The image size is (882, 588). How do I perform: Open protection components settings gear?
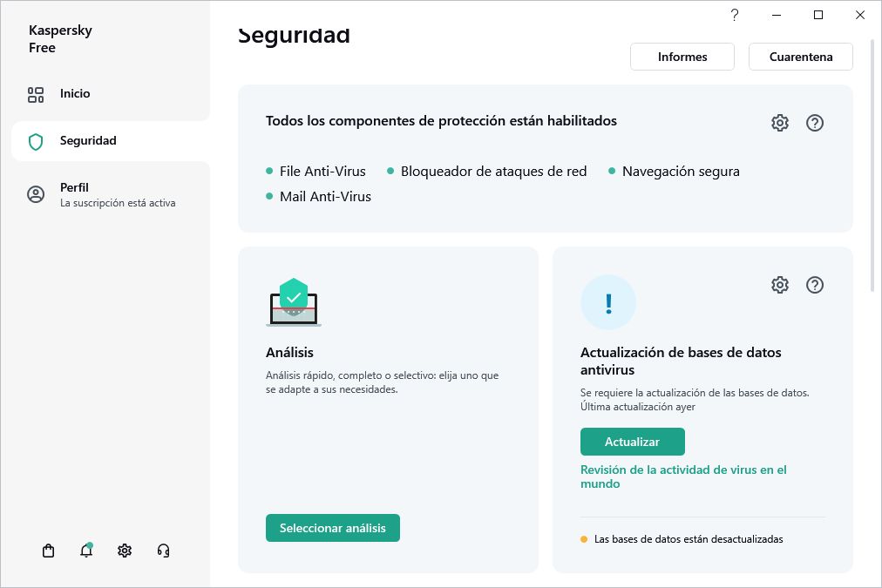780,123
